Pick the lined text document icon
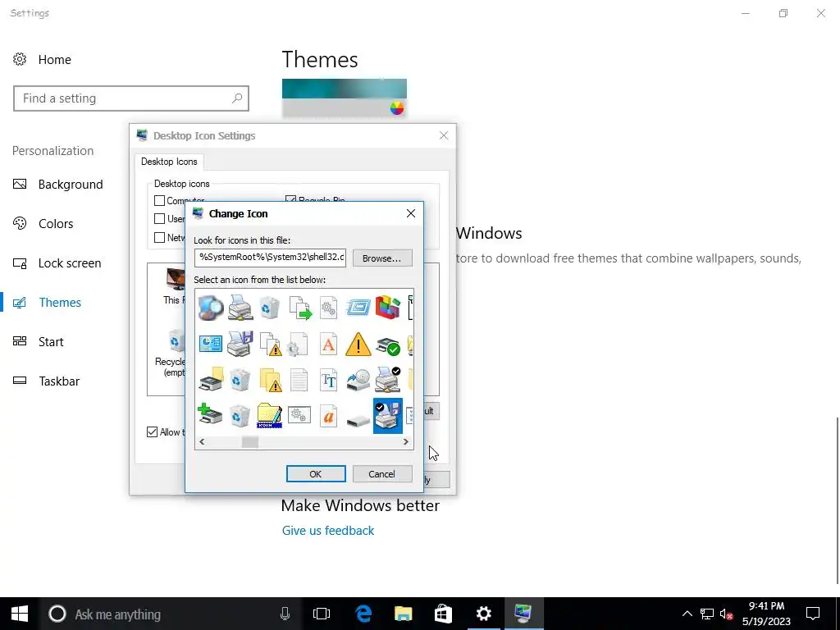 299,379
